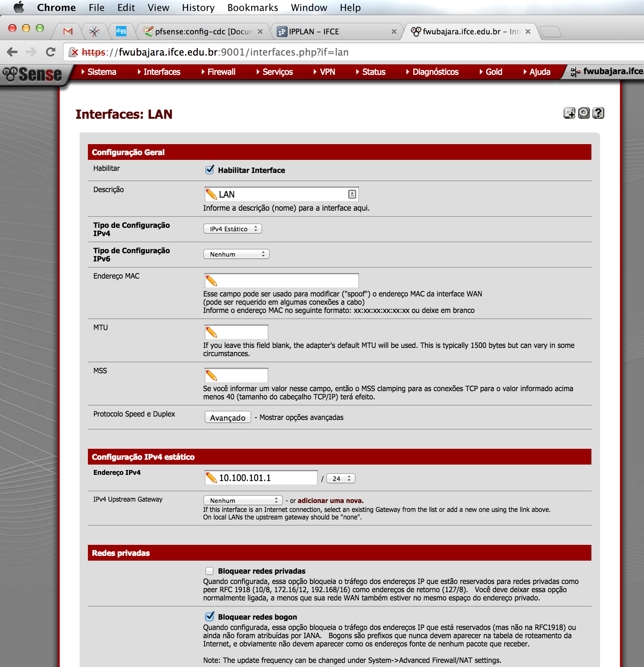Open the IPv6 configuration type dropdown

tap(237, 254)
